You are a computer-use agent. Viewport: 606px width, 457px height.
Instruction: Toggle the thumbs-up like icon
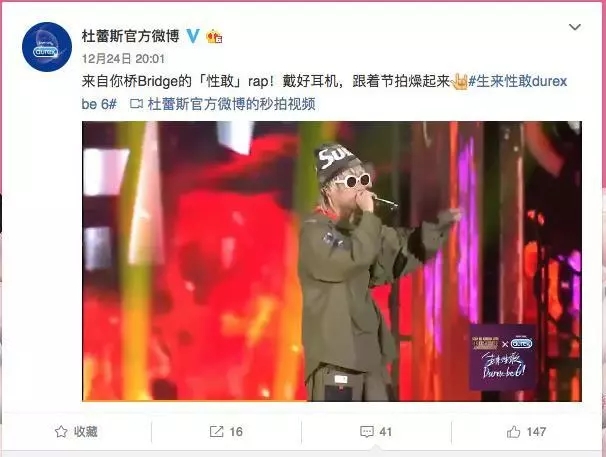tap(513, 431)
